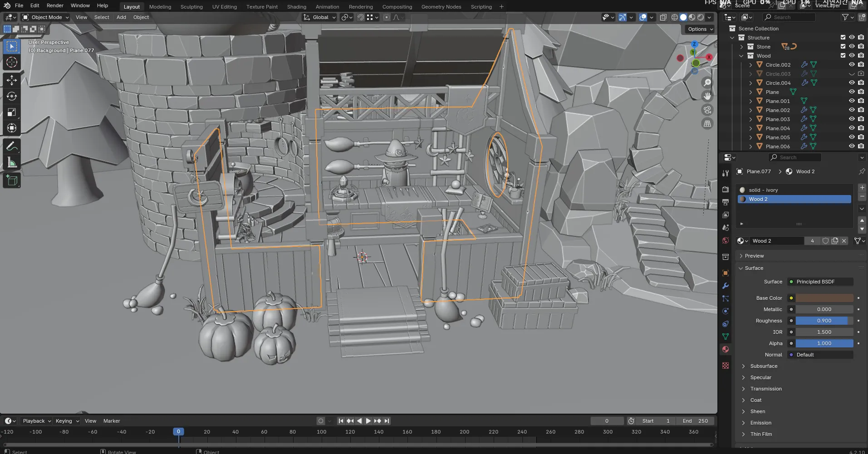Image resolution: width=868 pixels, height=454 pixels.
Task: Select the Move tool
Action: coord(12,80)
